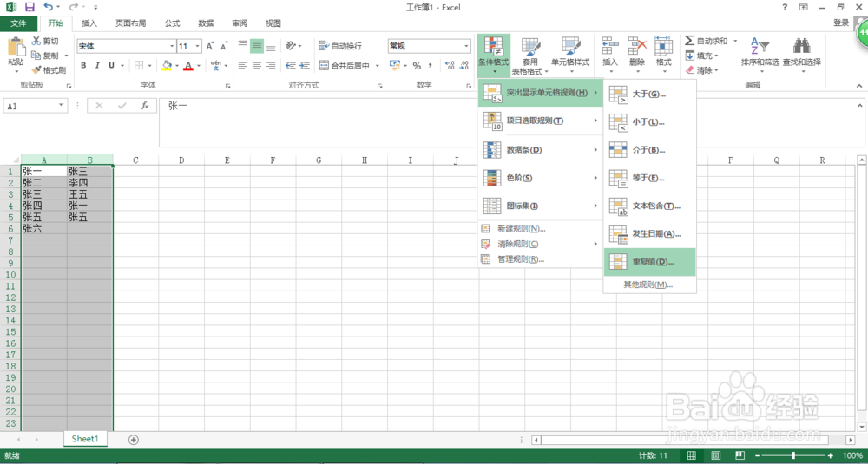Toggle align text right
868x464 pixels.
(271, 66)
